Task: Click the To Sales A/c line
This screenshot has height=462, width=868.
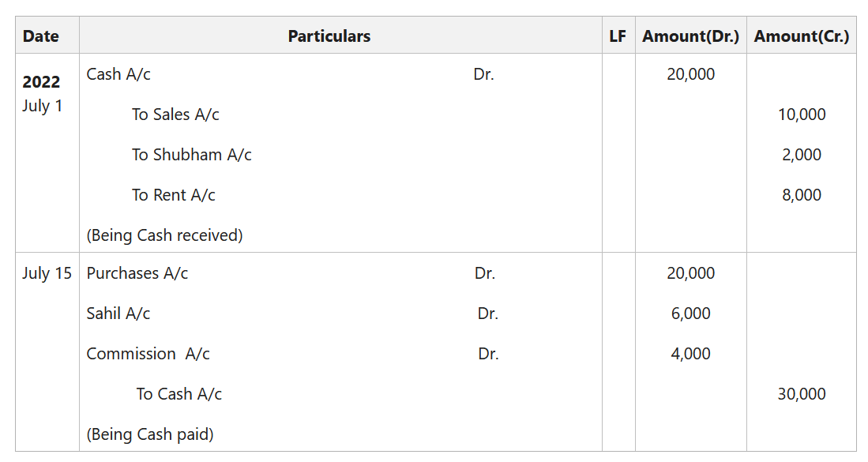Action: point(175,115)
